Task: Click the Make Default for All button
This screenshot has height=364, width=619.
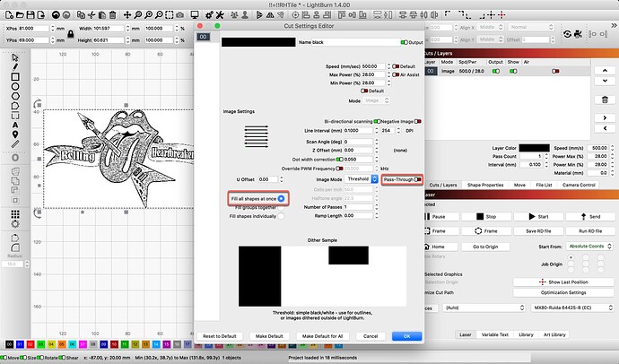Action: point(322,336)
